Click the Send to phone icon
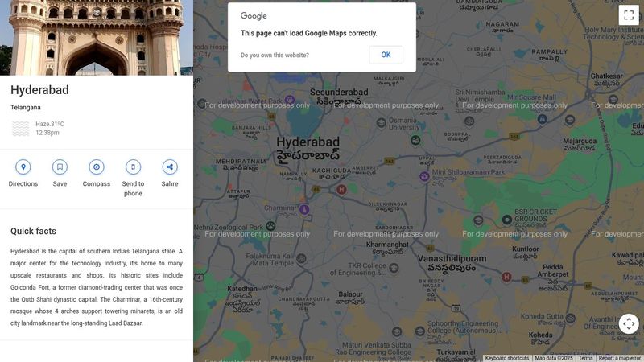The height and width of the screenshot is (362, 644). pyautogui.click(x=133, y=167)
